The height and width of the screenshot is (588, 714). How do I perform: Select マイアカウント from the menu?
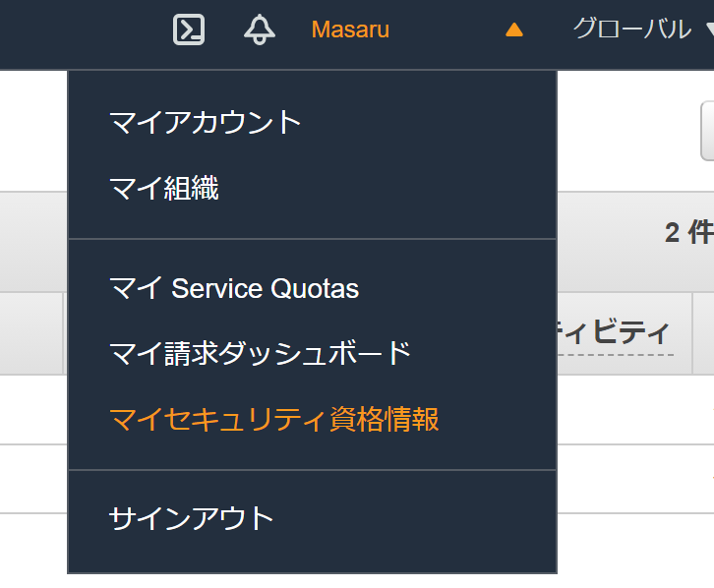tap(206, 123)
